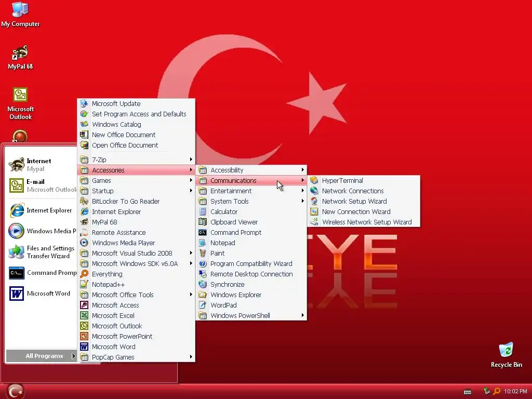The image size is (532, 399).
Task: Launch BitLocker To Go Reader
Action: pyautogui.click(x=137, y=201)
